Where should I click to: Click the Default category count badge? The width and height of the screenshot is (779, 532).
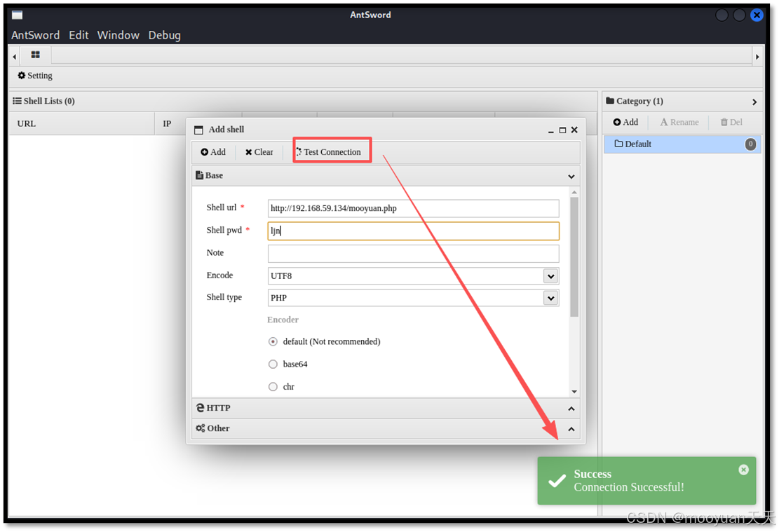pyautogui.click(x=750, y=144)
